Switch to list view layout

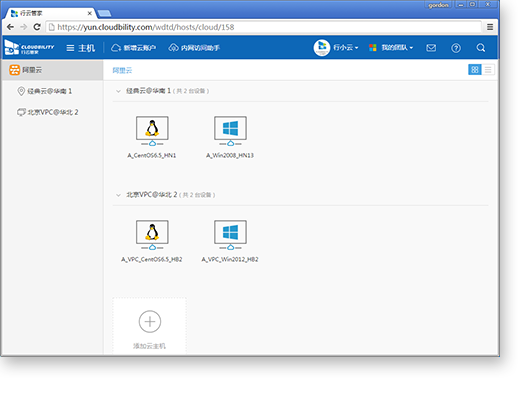pos(488,70)
